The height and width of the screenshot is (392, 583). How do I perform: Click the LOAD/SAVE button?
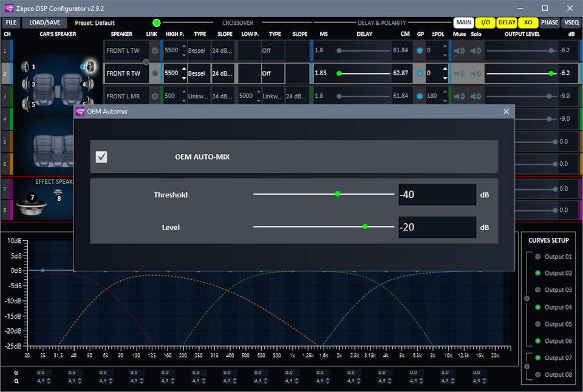tap(45, 22)
